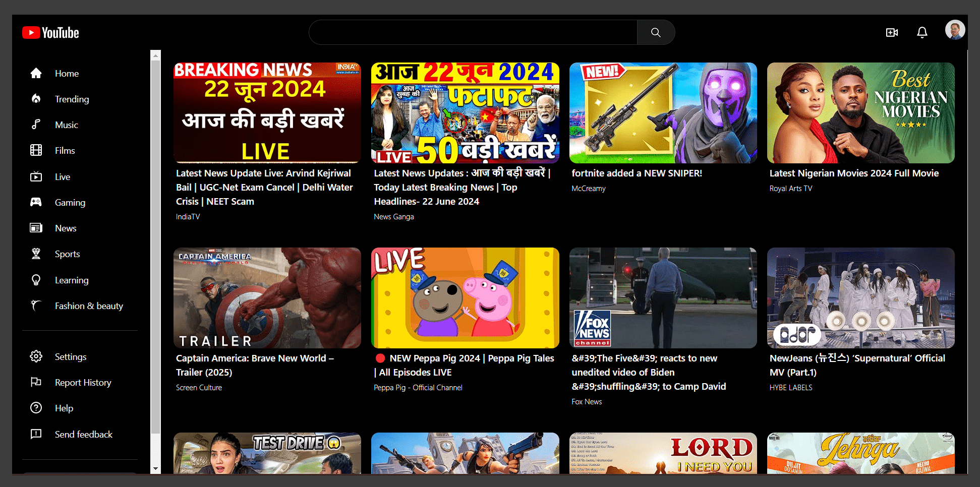Click the Settings gear icon
980x487 pixels.
click(36, 356)
